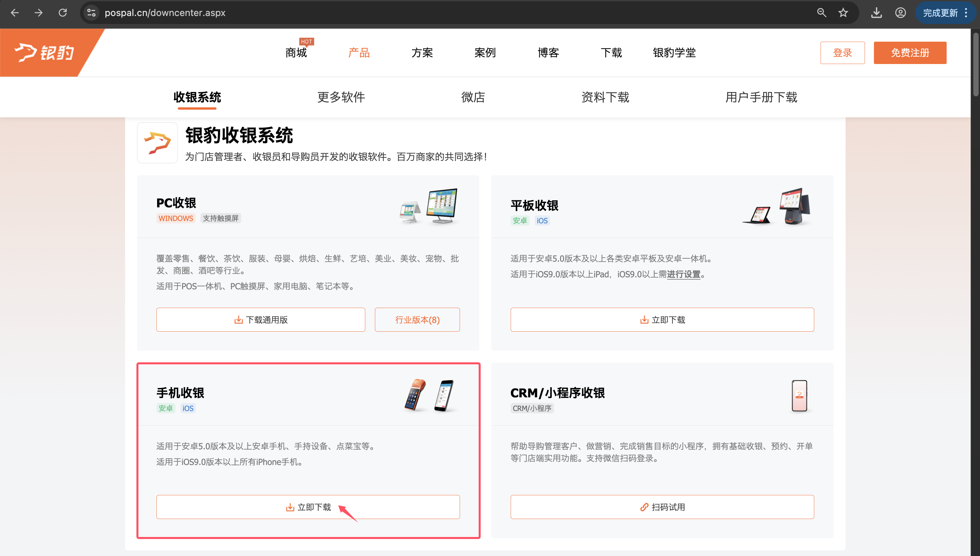The height and width of the screenshot is (556, 980).
Task: Open the 商城 nav item
Action: coord(296,53)
